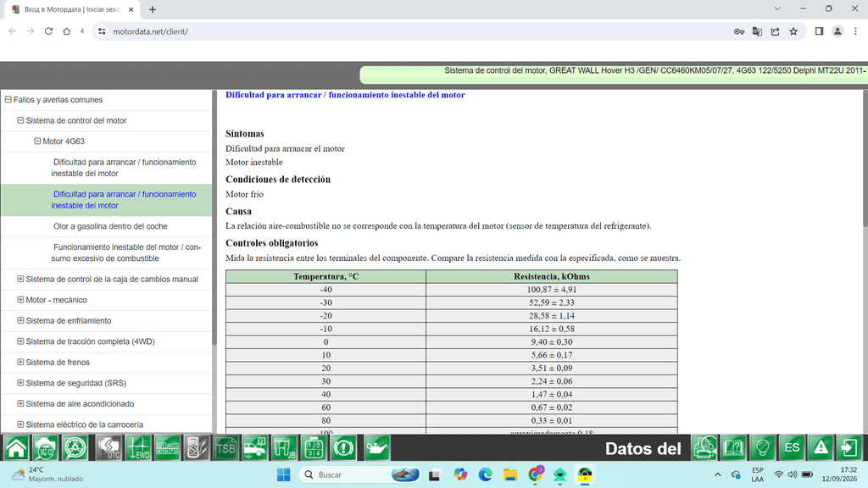Open the relay block 1234 icon

pos(314,447)
